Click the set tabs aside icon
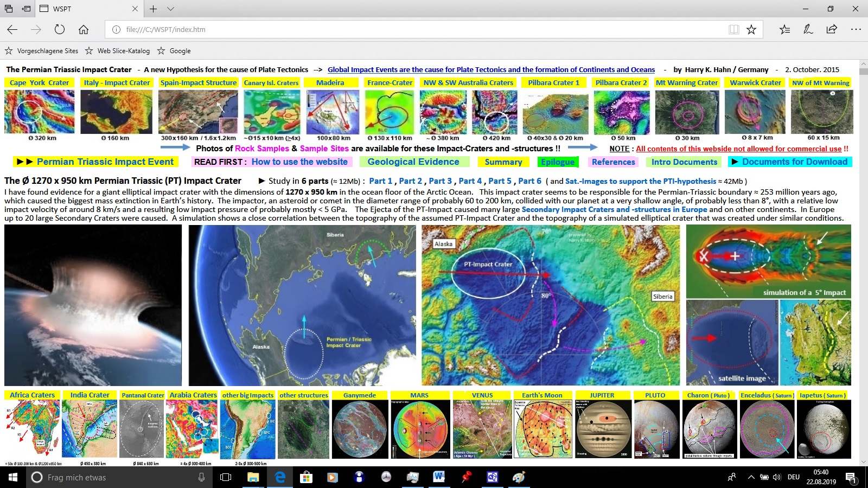This screenshot has height=488, width=868. (x=26, y=9)
